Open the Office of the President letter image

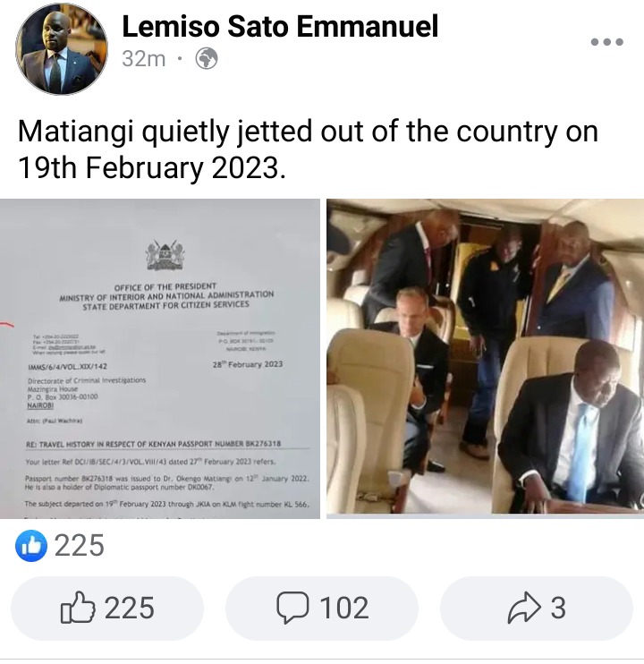tap(160, 359)
